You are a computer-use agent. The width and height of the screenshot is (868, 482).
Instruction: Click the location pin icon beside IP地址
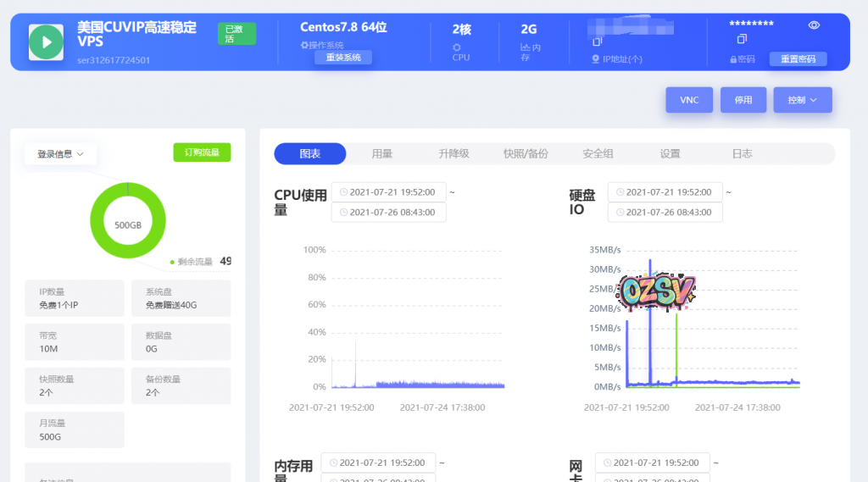tap(596, 59)
